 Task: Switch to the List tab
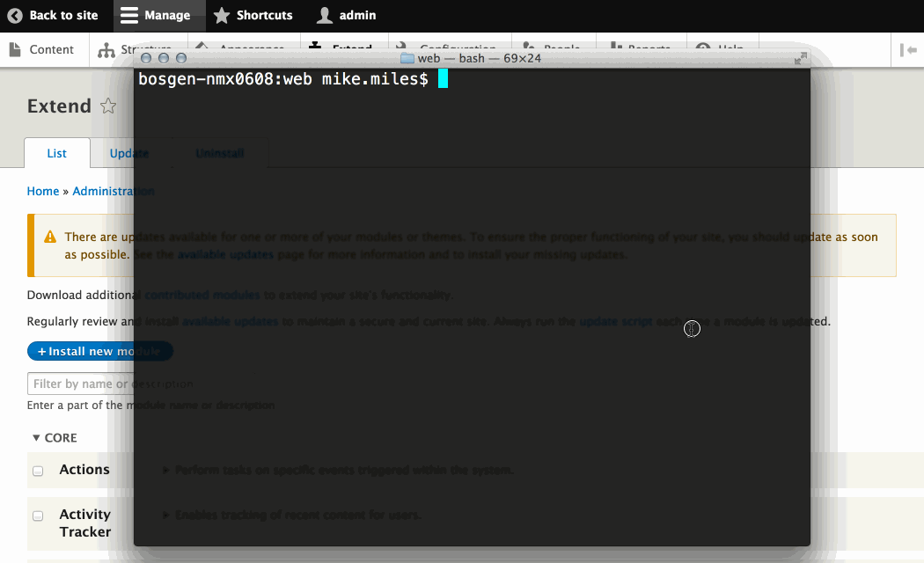(56, 153)
